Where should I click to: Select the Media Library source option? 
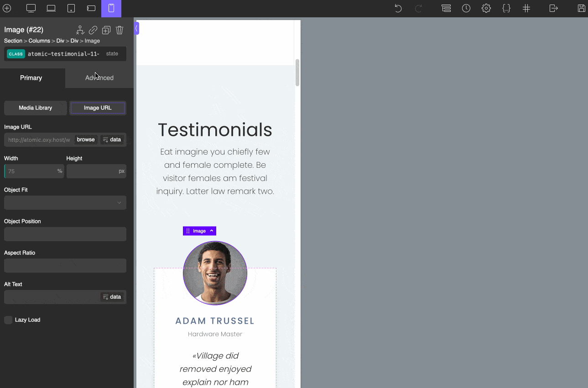[x=35, y=108]
